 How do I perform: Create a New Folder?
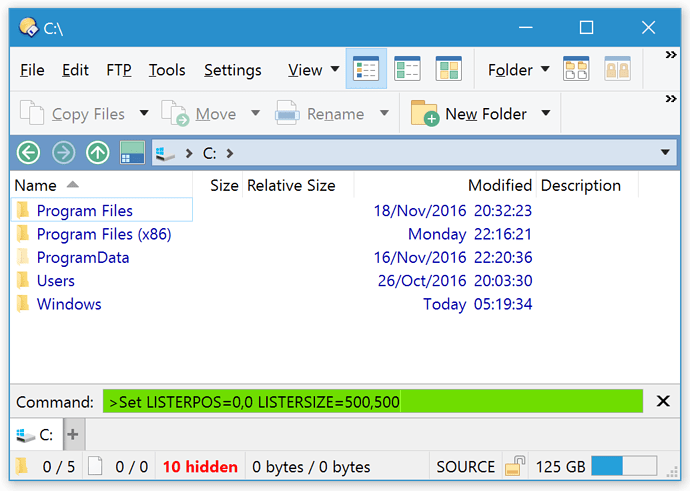469,114
